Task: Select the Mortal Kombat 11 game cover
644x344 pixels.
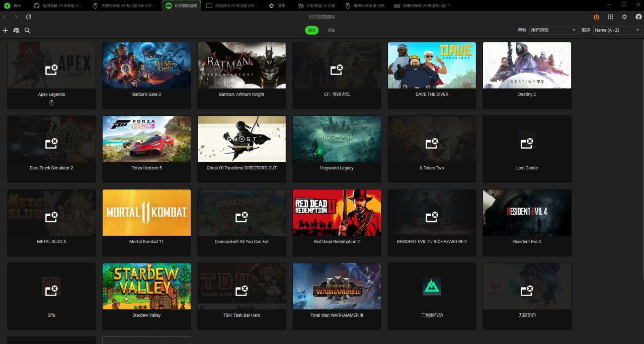Action: pos(146,213)
